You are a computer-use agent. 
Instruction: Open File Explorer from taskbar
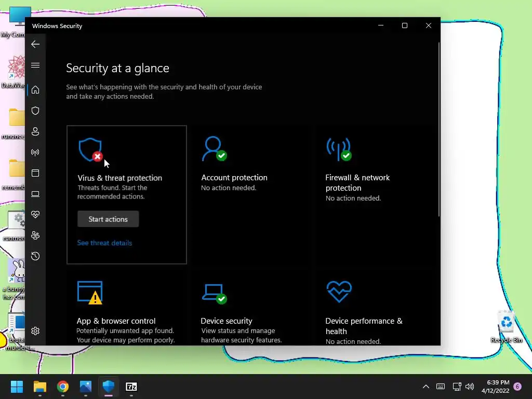click(39, 387)
